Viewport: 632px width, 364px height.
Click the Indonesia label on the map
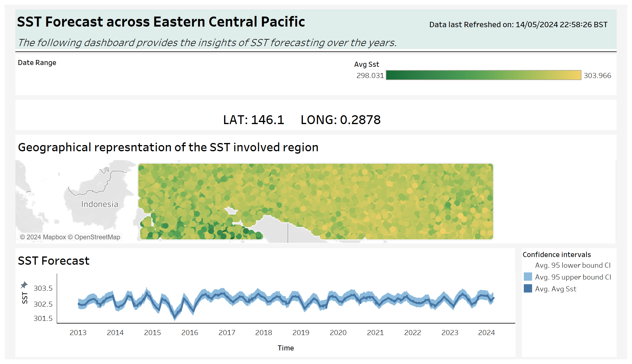click(100, 204)
